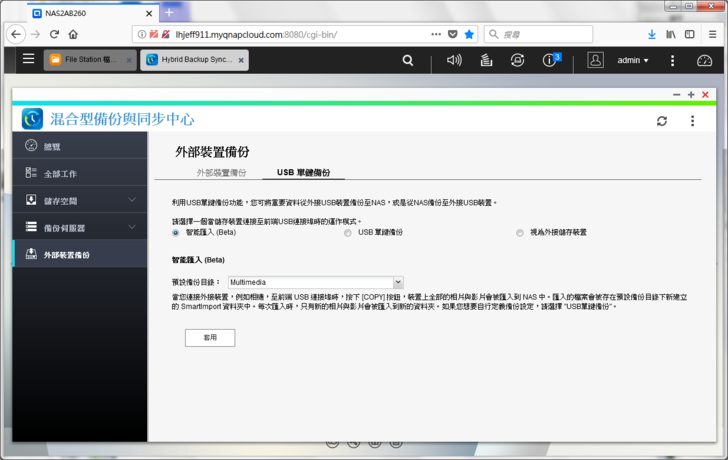Switch to the File Station taskbar tab
The height and width of the screenshot is (460, 728).
88,60
